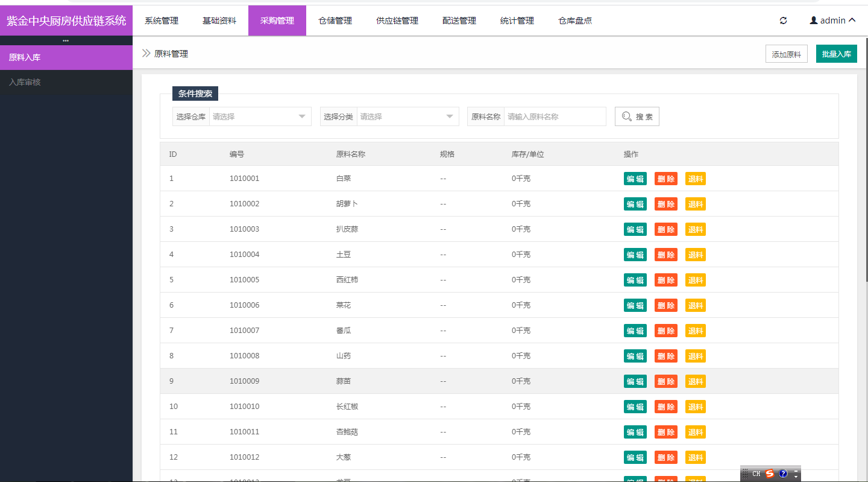Screen dimensions: 868x482
Task: Click the 编号 column header
Action: (x=237, y=154)
